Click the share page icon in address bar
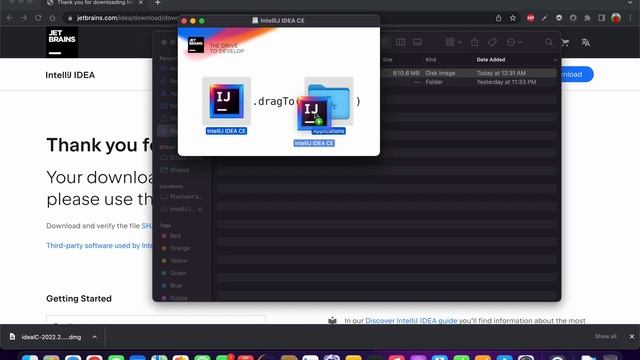 click(498, 18)
